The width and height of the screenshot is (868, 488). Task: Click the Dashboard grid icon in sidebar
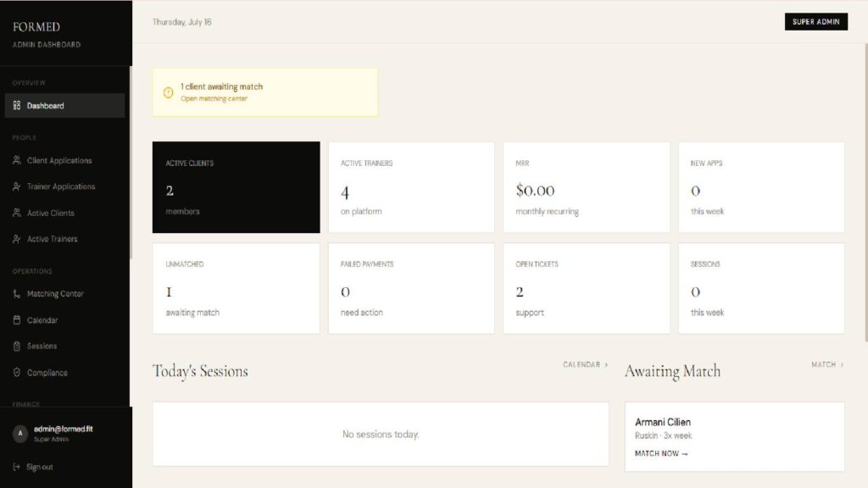(x=17, y=105)
